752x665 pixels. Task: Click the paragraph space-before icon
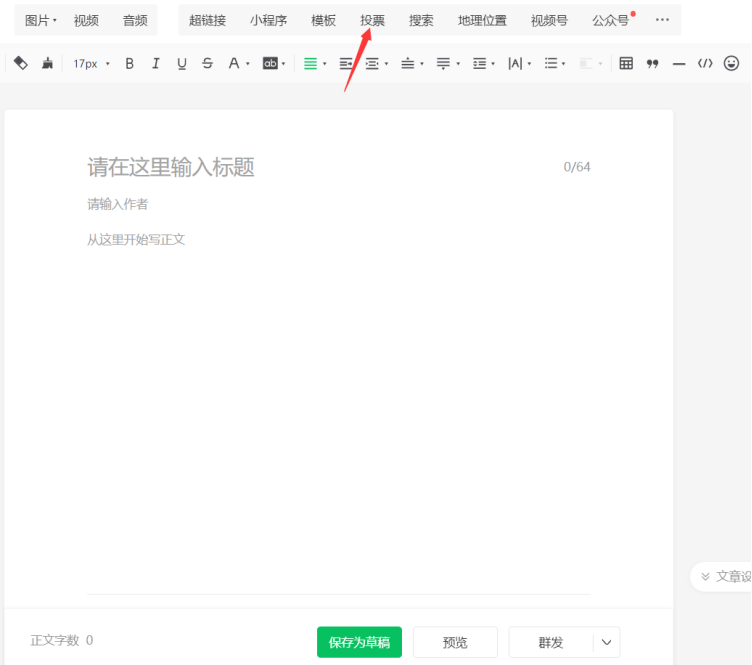408,63
